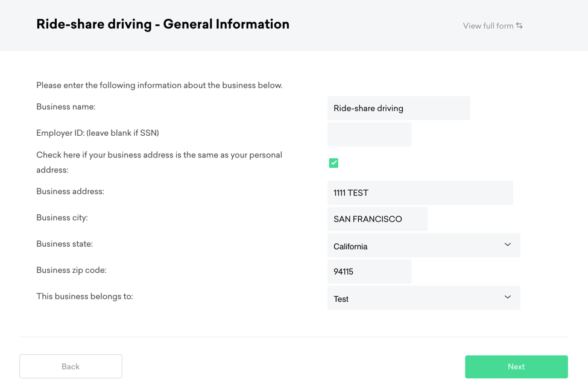Click the 'Business state:' label
This screenshot has height=385, width=588.
pyautogui.click(x=65, y=244)
